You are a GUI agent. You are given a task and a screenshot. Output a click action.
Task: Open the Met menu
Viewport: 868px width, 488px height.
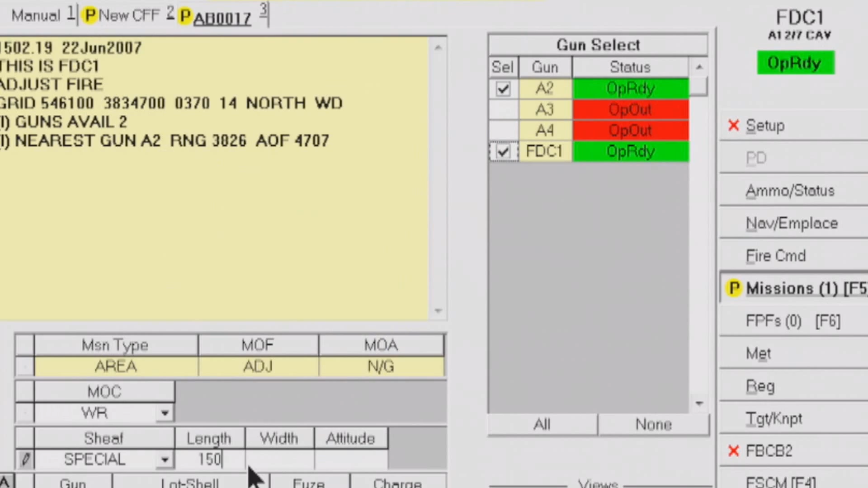click(794, 353)
